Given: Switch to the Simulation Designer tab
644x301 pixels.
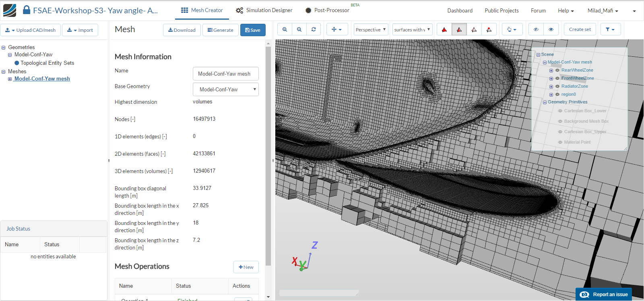Looking at the screenshot, I should pyautogui.click(x=264, y=10).
